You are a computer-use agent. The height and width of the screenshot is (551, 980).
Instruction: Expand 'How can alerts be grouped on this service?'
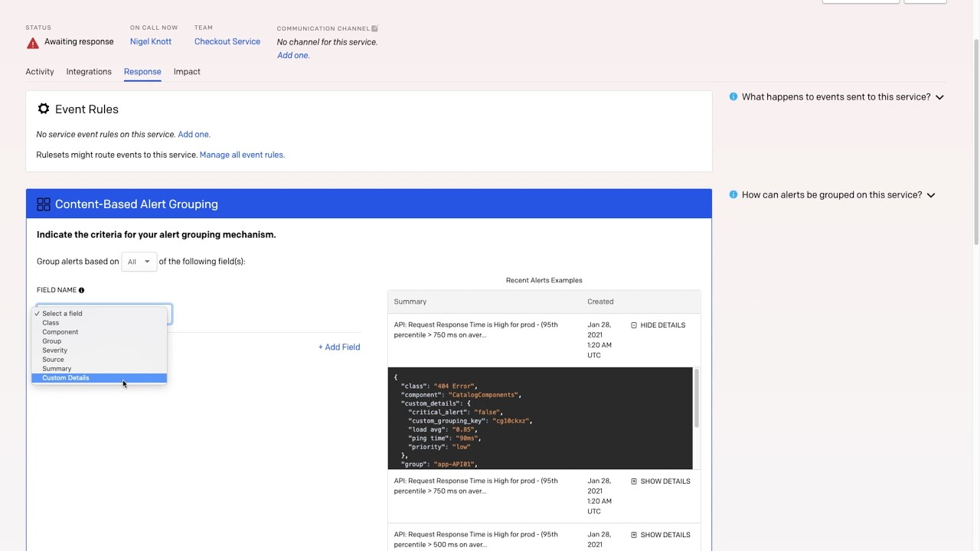click(838, 195)
